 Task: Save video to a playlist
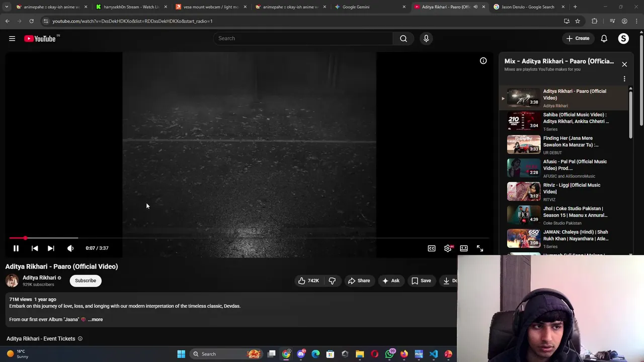click(x=421, y=281)
